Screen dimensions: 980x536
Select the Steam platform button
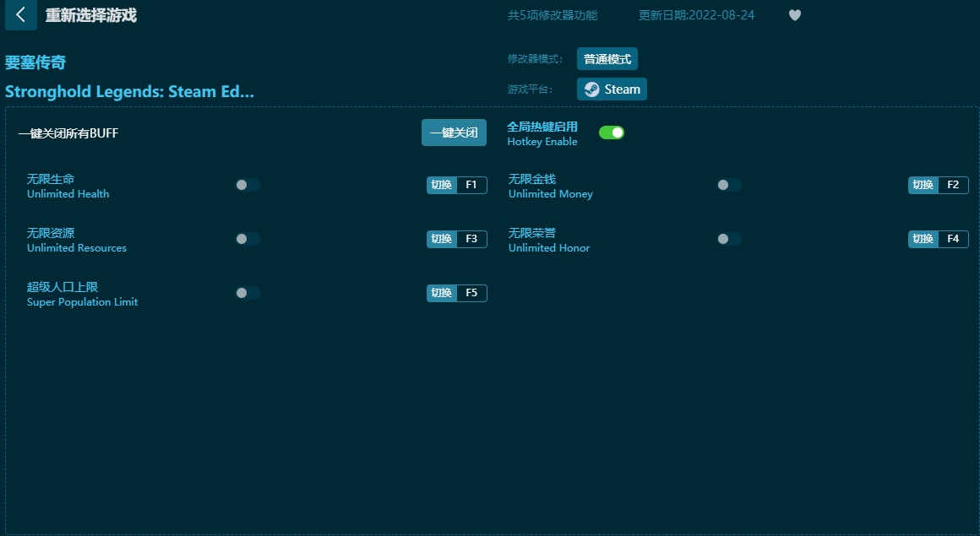(612, 89)
